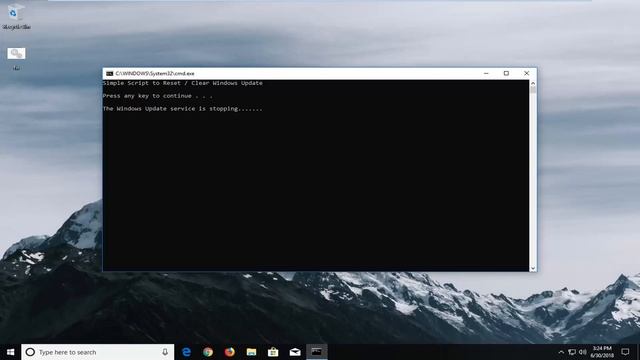
Task: Launch Firefox from the taskbar
Action: point(229,352)
